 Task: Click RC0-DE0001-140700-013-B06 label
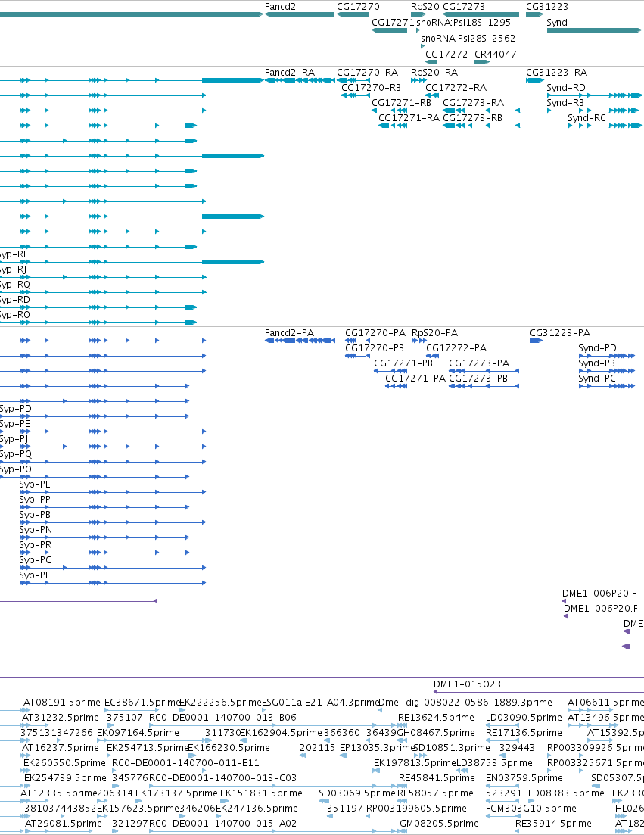point(222,718)
